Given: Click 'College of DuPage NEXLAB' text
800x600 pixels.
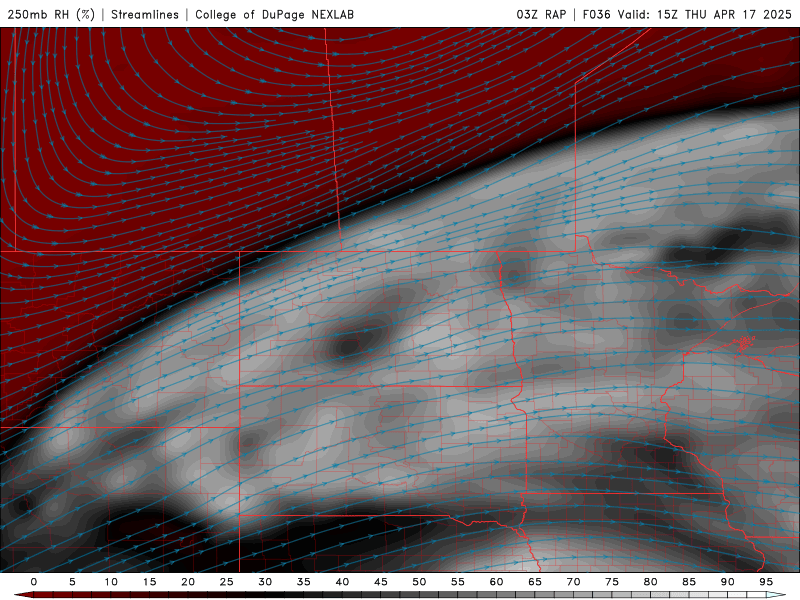Looking at the screenshot, I should tap(274, 14).
